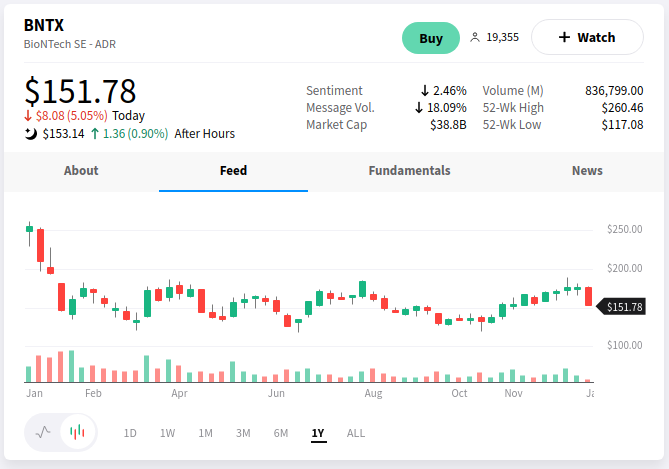Click the watchers count person icon
Image resolution: width=669 pixels, height=469 pixels.
pyautogui.click(x=475, y=38)
